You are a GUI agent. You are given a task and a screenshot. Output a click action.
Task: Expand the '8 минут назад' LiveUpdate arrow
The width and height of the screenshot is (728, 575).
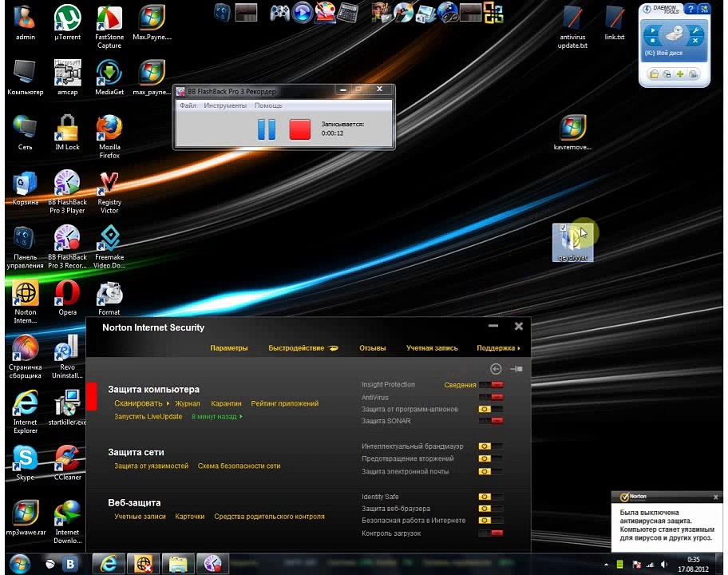click(x=240, y=417)
